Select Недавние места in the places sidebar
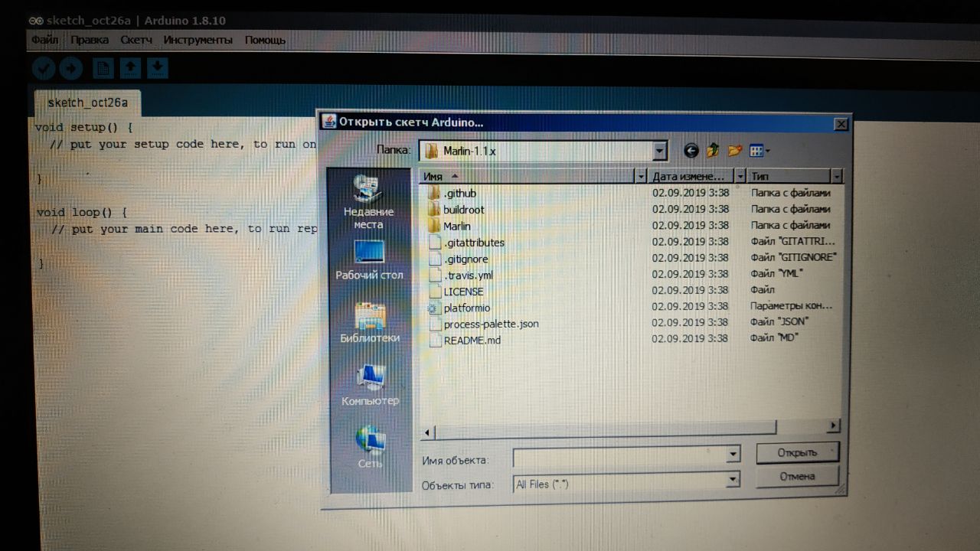The image size is (980, 551). 369,201
